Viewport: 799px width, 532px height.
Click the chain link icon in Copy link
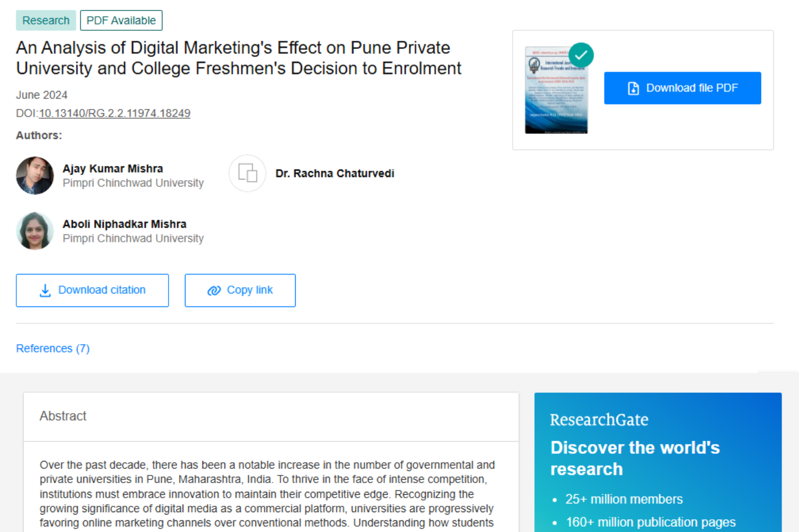pos(213,290)
